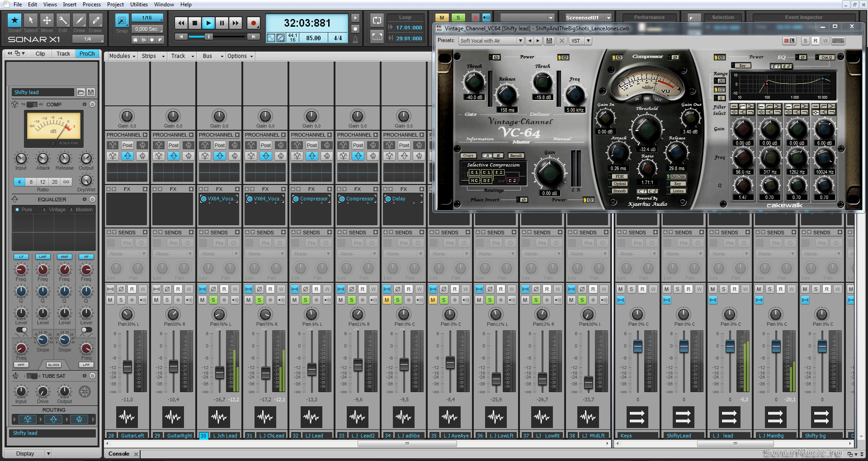Click the Record button in transport
Image resolution: width=868 pixels, height=461 pixels.
pos(253,23)
